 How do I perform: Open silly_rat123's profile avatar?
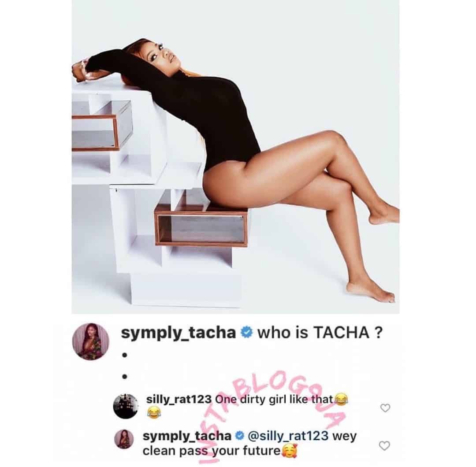coord(126,406)
